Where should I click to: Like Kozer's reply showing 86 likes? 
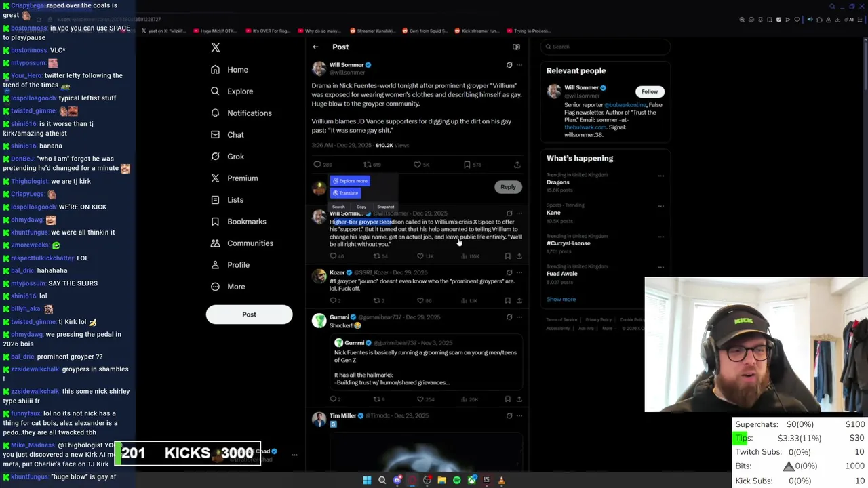click(420, 300)
